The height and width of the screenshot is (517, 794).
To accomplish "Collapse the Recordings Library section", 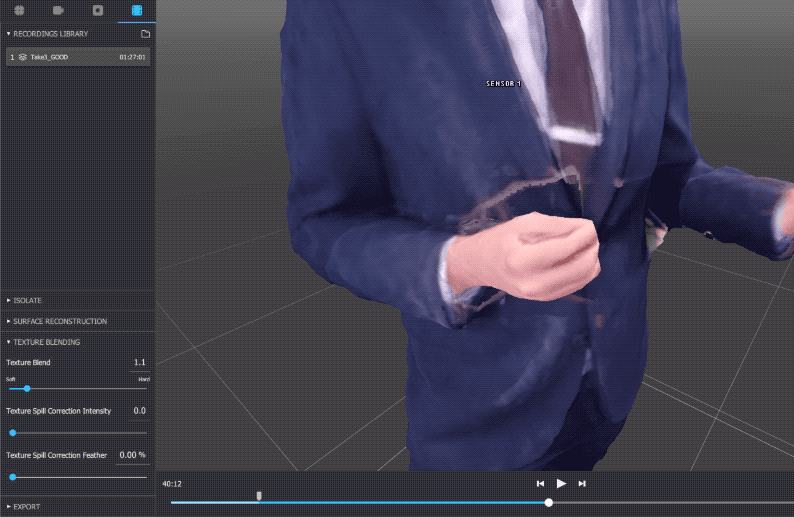I will [x=50, y=34].
